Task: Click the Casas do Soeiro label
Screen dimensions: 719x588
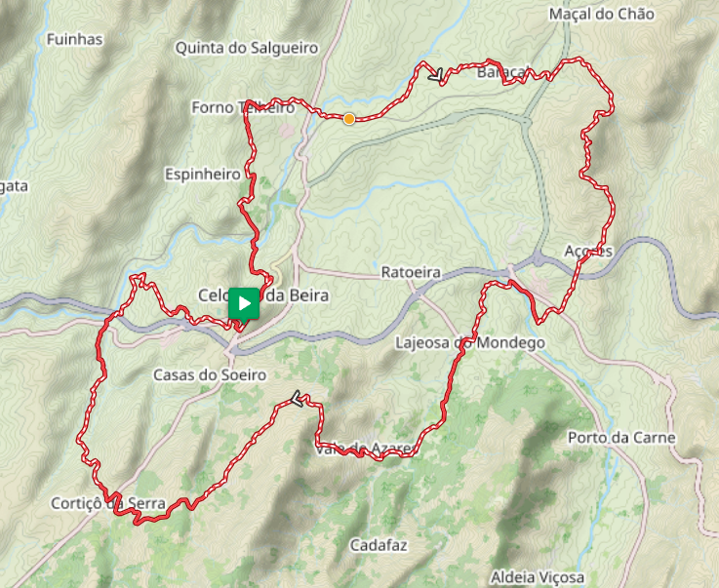Action: click(x=210, y=375)
